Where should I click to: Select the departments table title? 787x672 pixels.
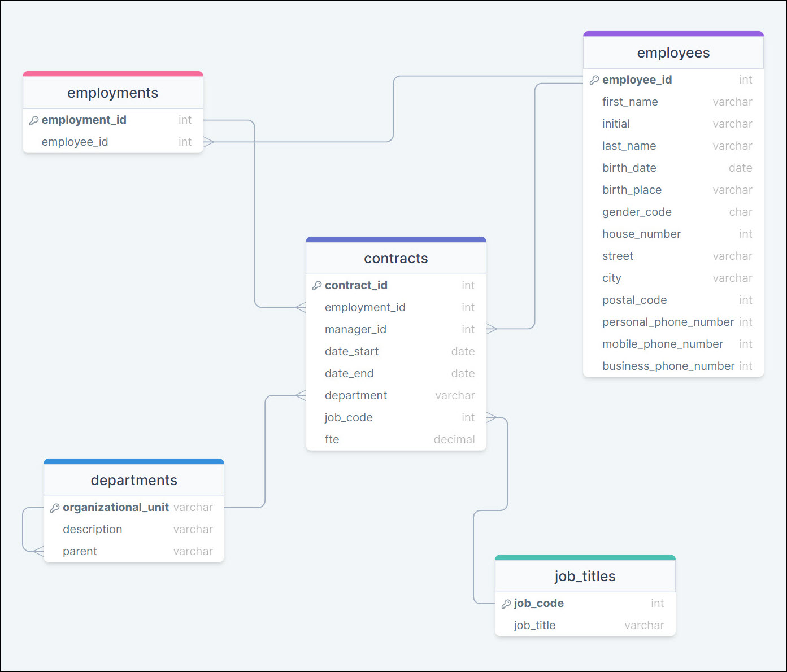coord(134,481)
